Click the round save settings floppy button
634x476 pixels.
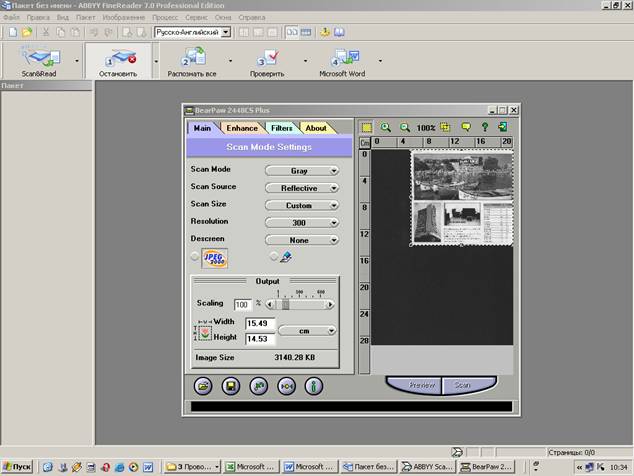[231, 386]
